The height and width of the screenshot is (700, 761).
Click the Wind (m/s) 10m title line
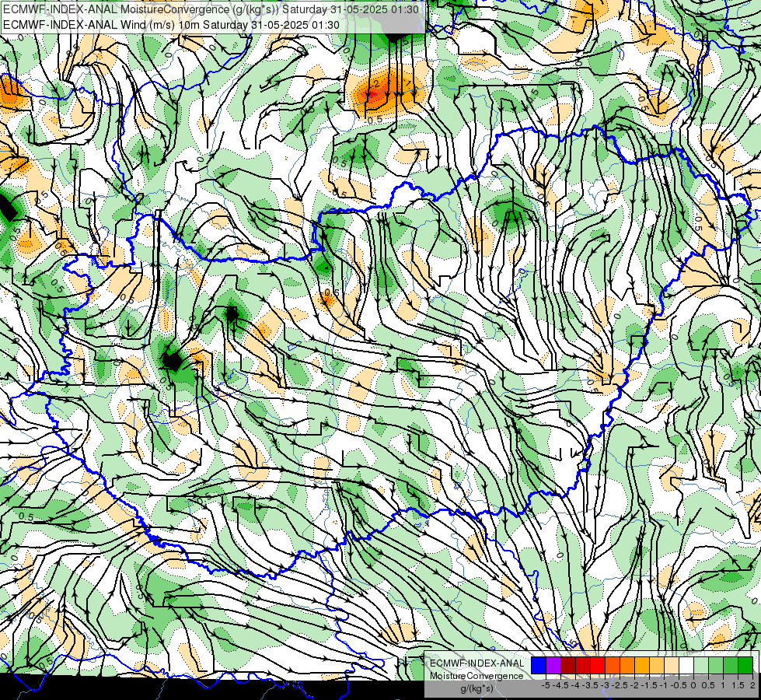tap(171, 24)
